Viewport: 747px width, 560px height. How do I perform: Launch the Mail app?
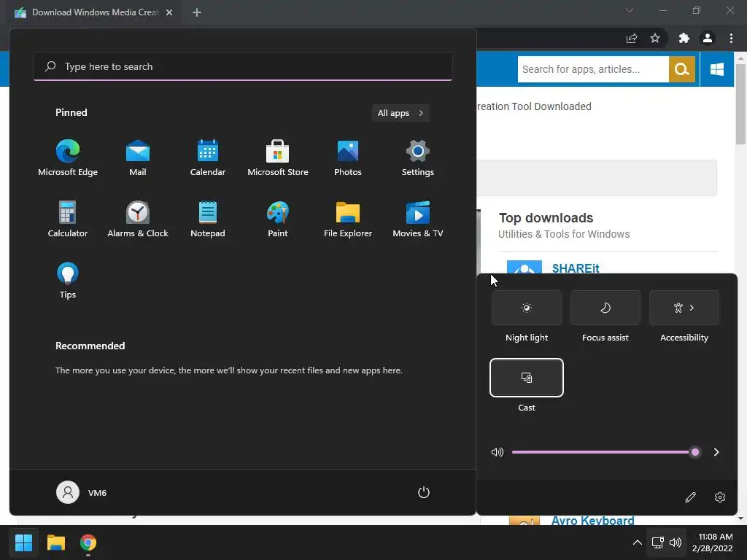pos(138,158)
